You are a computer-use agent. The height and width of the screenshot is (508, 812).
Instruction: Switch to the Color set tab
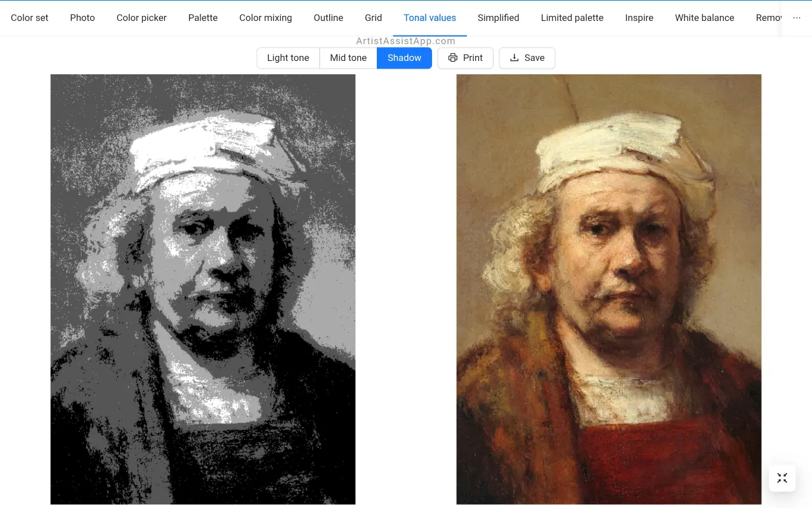(x=30, y=18)
